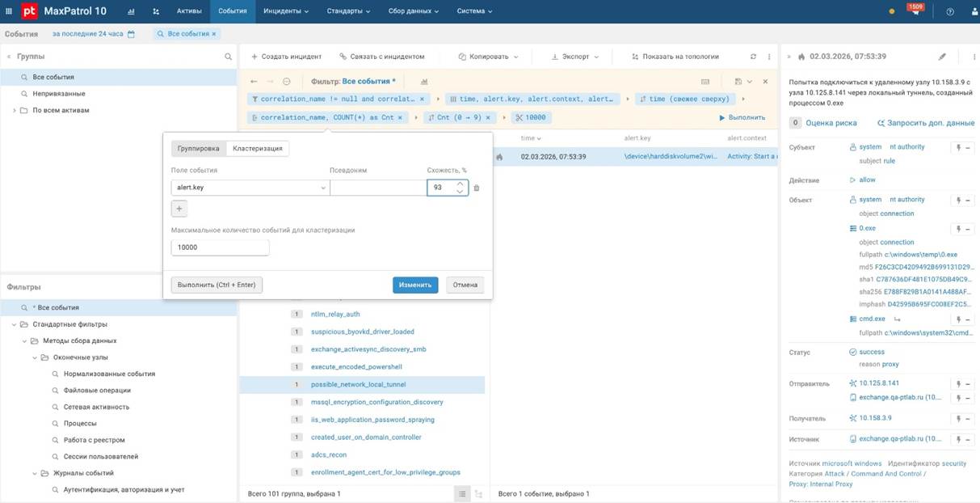Image resolution: width=980 pixels, height=503 pixels.
Task: Click the filter action button beside 0.exe
Action: [x=961, y=229]
